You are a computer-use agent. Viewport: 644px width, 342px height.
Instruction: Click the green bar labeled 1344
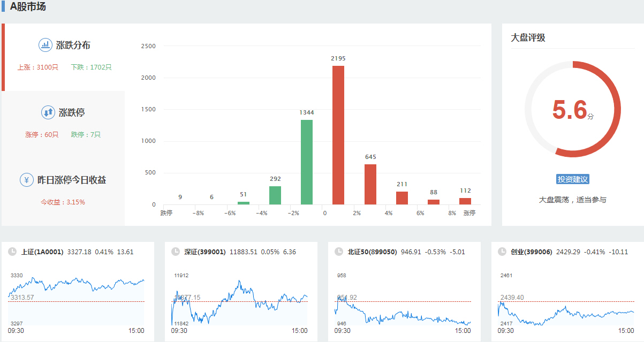point(307,162)
